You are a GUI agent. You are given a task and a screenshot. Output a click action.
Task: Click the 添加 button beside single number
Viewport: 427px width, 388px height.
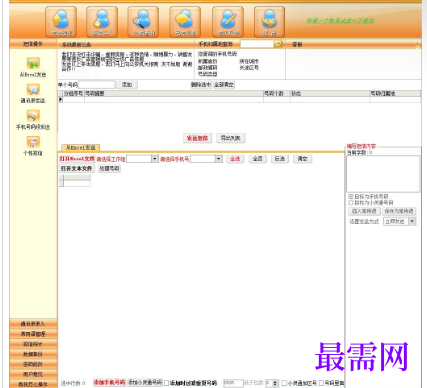pyautogui.click(x=127, y=85)
